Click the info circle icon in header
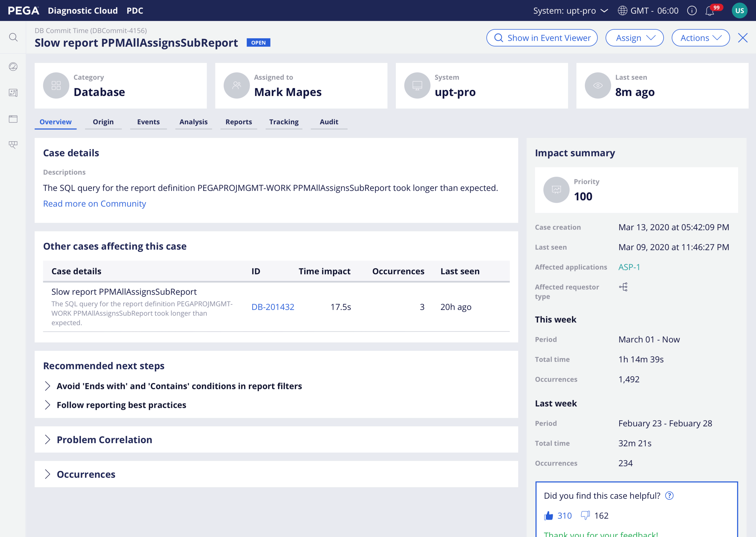Viewport: 756px width, 537px height. (692, 11)
